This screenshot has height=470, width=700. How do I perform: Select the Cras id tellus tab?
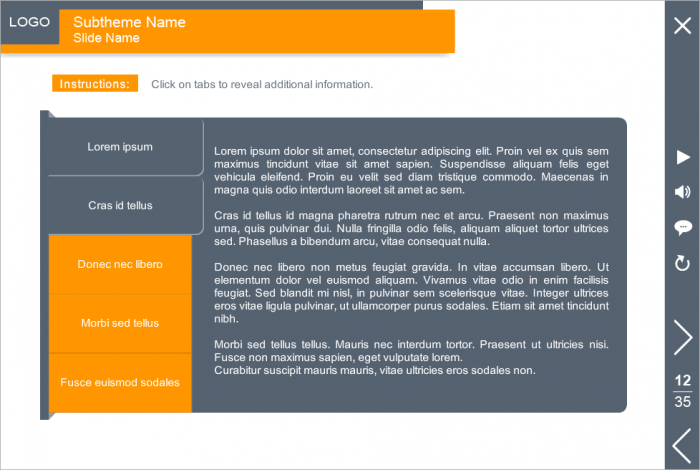click(126, 206)
